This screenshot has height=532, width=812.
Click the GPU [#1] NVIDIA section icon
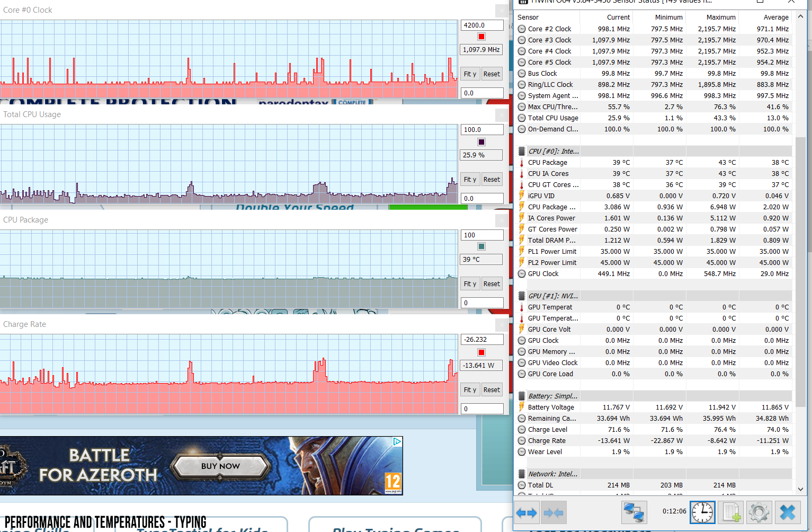(x=522, y=296)
